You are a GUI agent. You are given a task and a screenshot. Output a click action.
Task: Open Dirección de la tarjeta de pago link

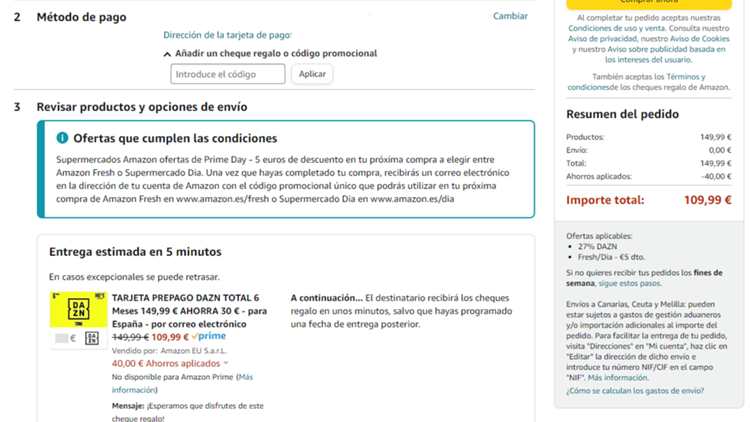tap(227, 35)
